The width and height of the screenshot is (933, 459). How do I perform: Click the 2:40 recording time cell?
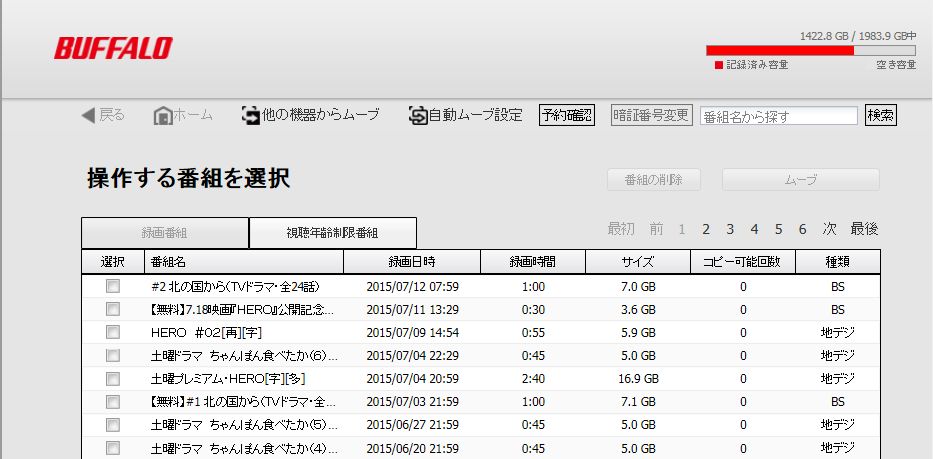point(533,379)
